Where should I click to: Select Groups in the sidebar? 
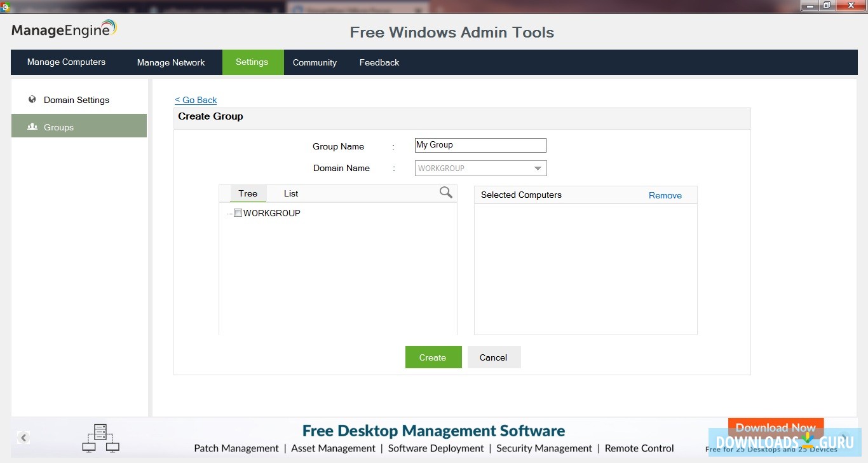click(79, 127)
